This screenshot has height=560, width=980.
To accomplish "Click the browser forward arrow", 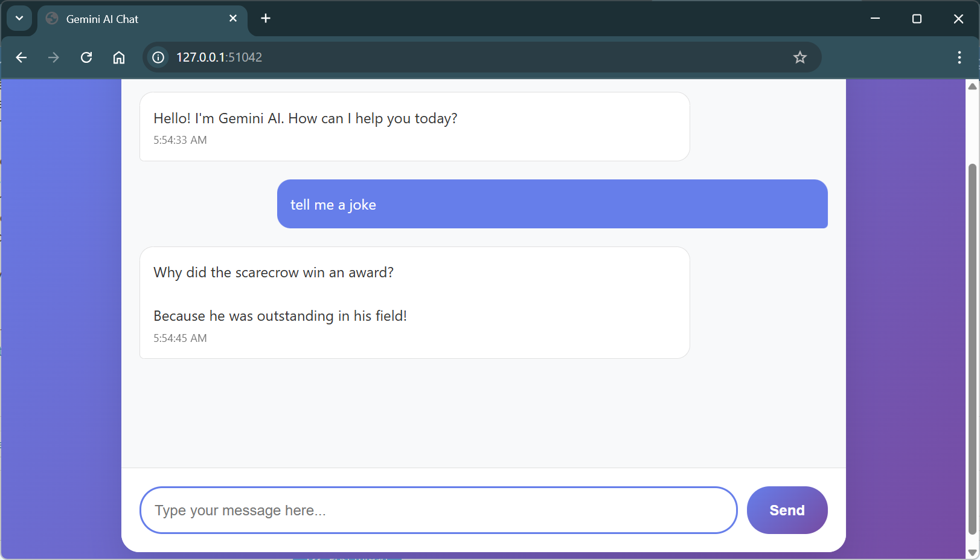I will pyautogui.click(x=54, y=57).
